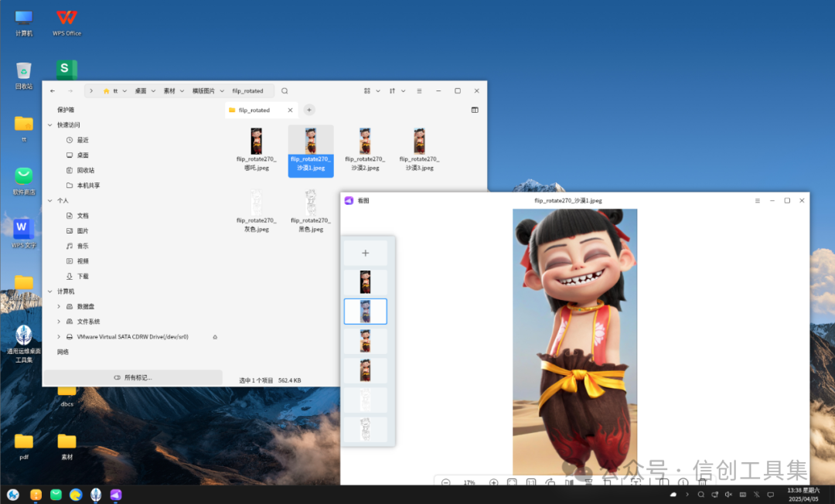Select file flip_rotate270_黑色.jpeg
The height and width of the screenshot is (504, 835).
pos(311,211)
